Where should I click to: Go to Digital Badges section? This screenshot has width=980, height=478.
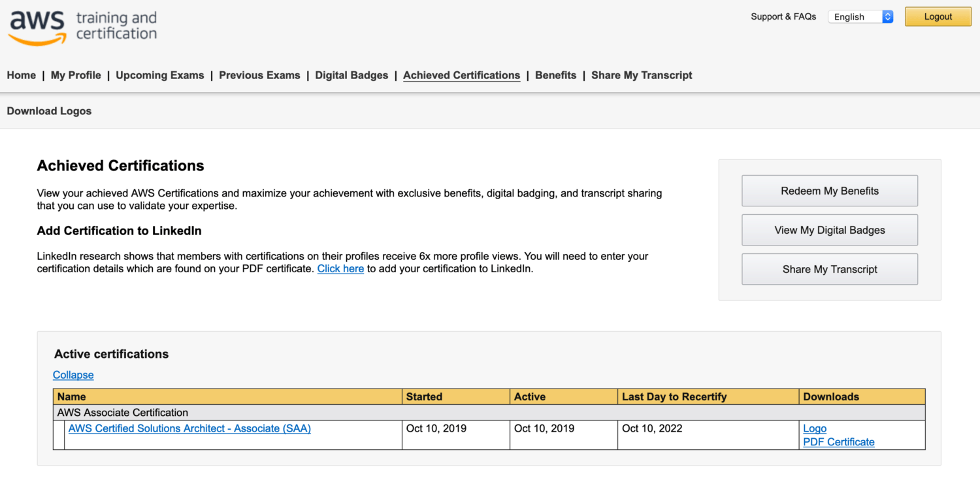(351, 75)
